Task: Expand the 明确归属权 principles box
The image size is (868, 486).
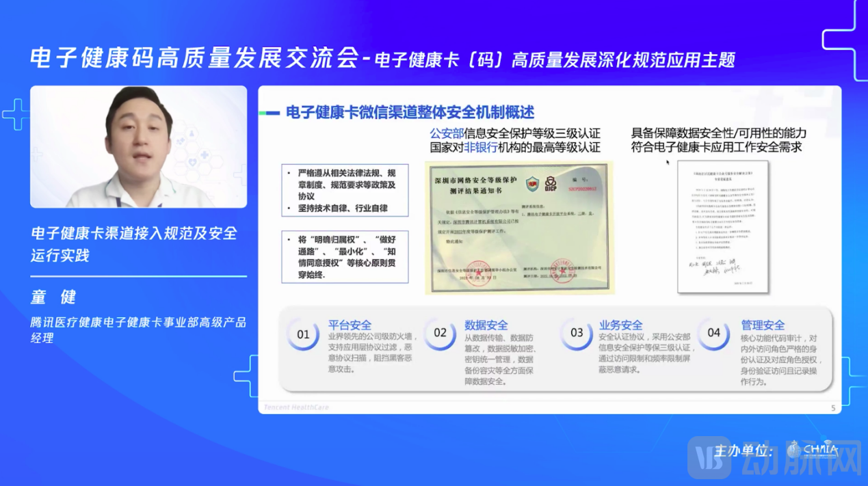Action: click(x=345, y=258)
